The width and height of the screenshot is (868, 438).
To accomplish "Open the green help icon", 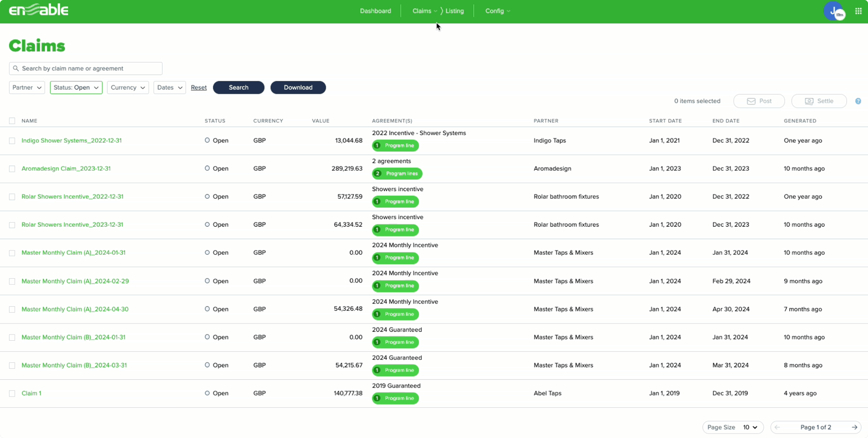I will point(858,101).
